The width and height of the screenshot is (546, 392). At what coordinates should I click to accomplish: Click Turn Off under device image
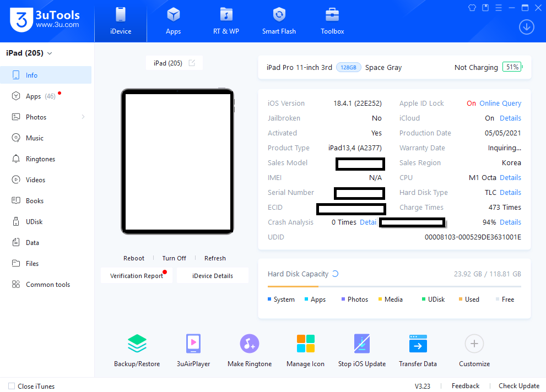point(174,258)
